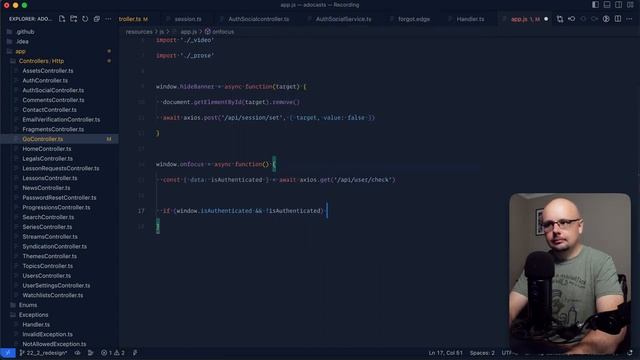Open LessonRequestsController.ts file
This screenshot has width=640, height=360.
(60, 168)
